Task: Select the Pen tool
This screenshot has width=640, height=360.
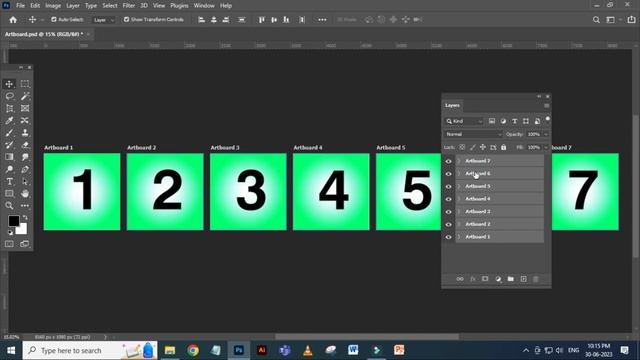Action: click(25, 169)
